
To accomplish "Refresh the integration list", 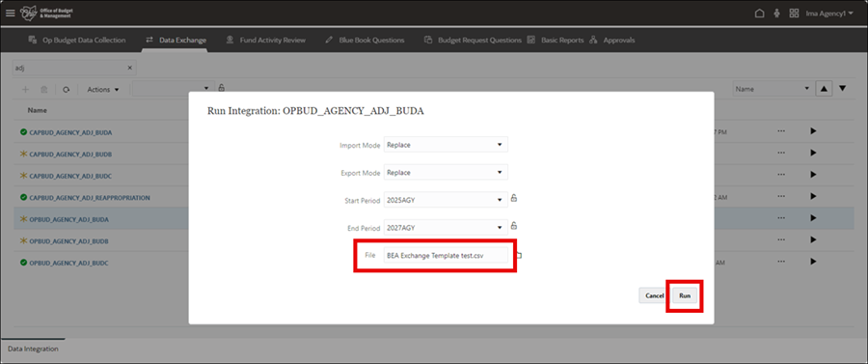I will click(66, 89).
